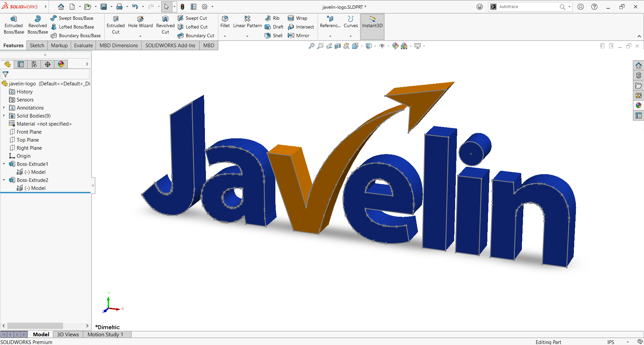
Task: Open the unit system IPS dropdown
Action: [x=628, y=342]
